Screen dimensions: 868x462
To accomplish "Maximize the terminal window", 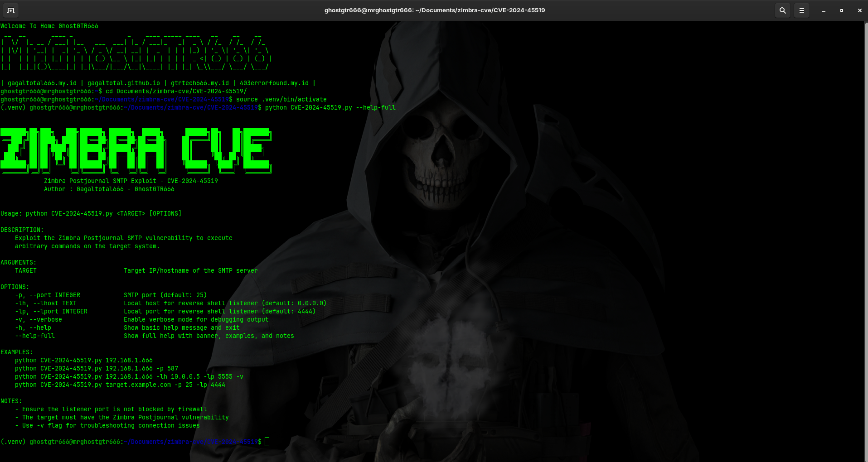I will [x=841, y=10].
